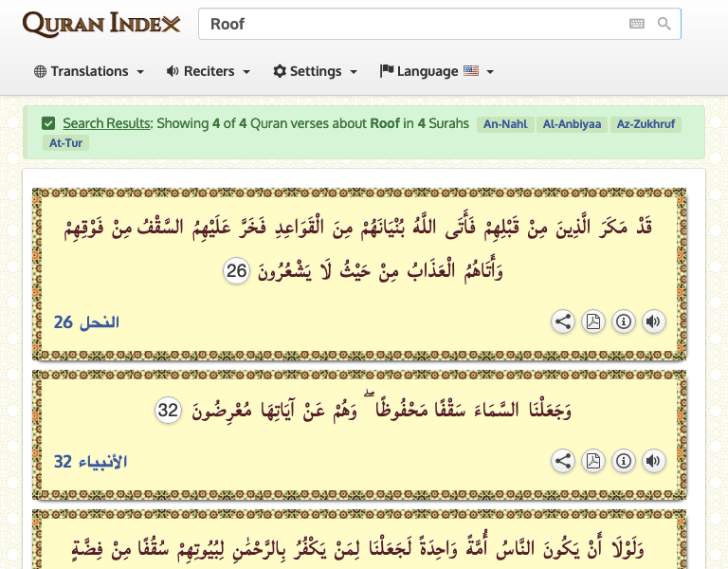Play audio recitation of Al-Anbiyaa 32
Image resolution: width=728 pixels, height=569 pixels.
point(653,461)
